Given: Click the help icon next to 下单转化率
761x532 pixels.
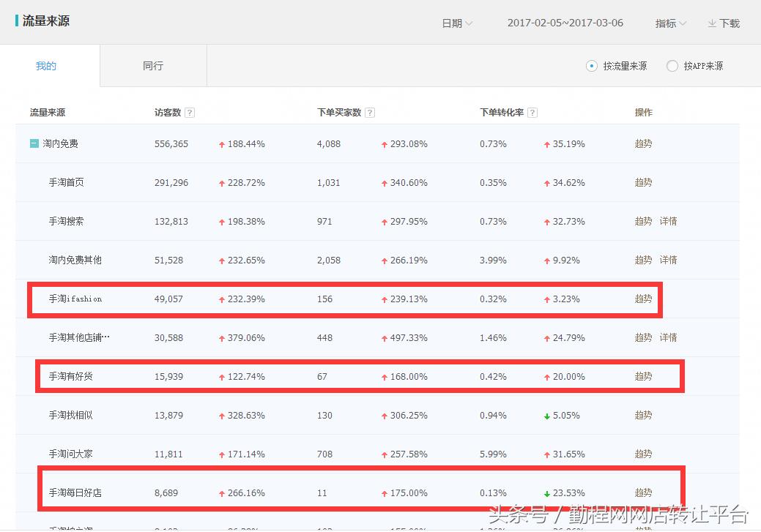Looking at the screenshot, I should pos(532,113).
